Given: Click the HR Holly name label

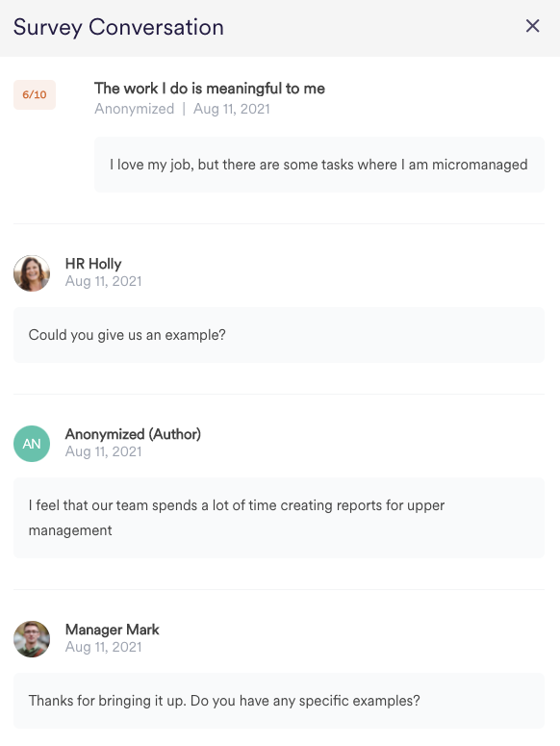Looking at the screenshot, I should point(93,264).
